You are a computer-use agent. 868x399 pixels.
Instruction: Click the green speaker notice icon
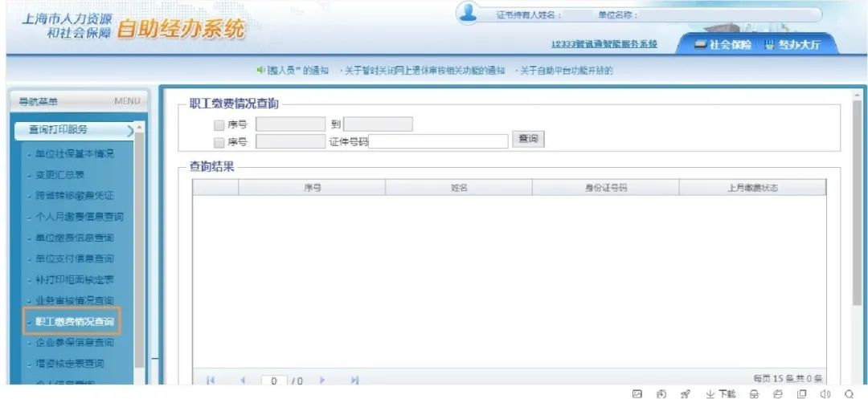click(x=260, y=70)
